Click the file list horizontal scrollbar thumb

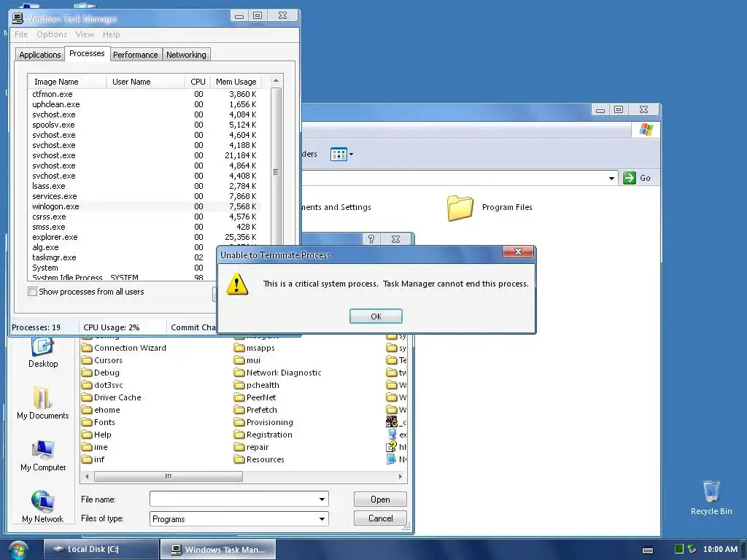169,476
